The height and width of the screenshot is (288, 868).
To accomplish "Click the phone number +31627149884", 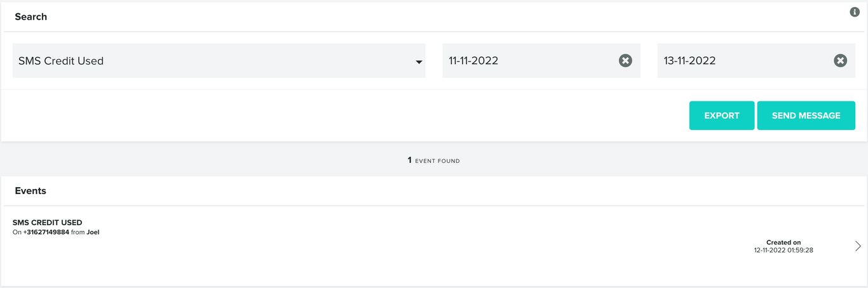I will (46, 232).
